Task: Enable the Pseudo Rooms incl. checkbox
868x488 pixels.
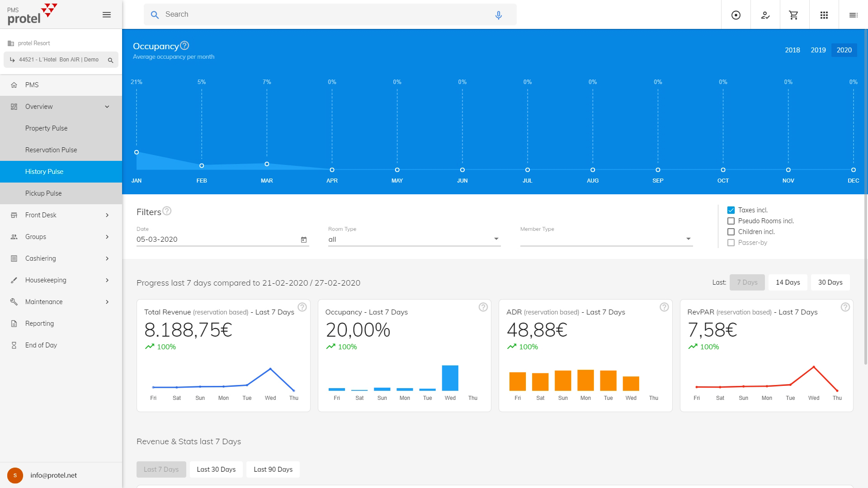Action: click(731, 221)
